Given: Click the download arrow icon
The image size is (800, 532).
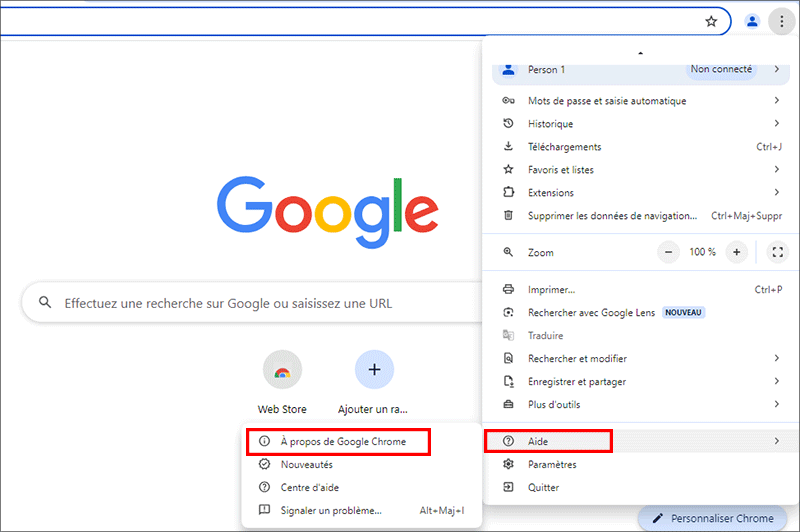Looking at the screenshot, I should tap(508, 146).
